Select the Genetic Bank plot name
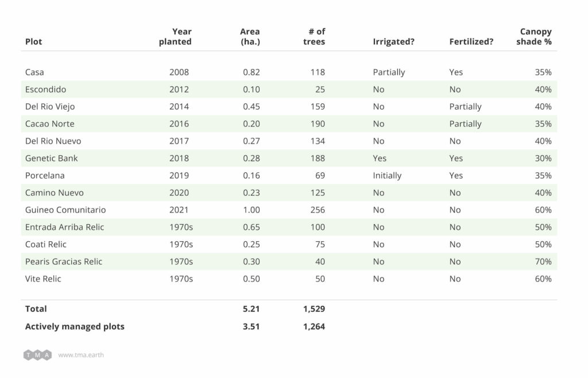The height and width of the screenshot is (378, 588). pos(51,158)
